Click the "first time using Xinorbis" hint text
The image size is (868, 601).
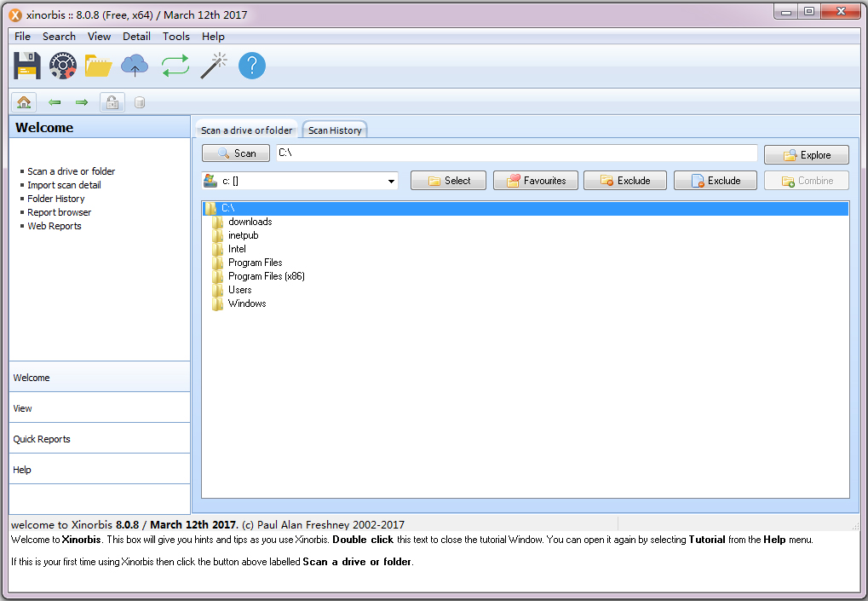[212, 562]
